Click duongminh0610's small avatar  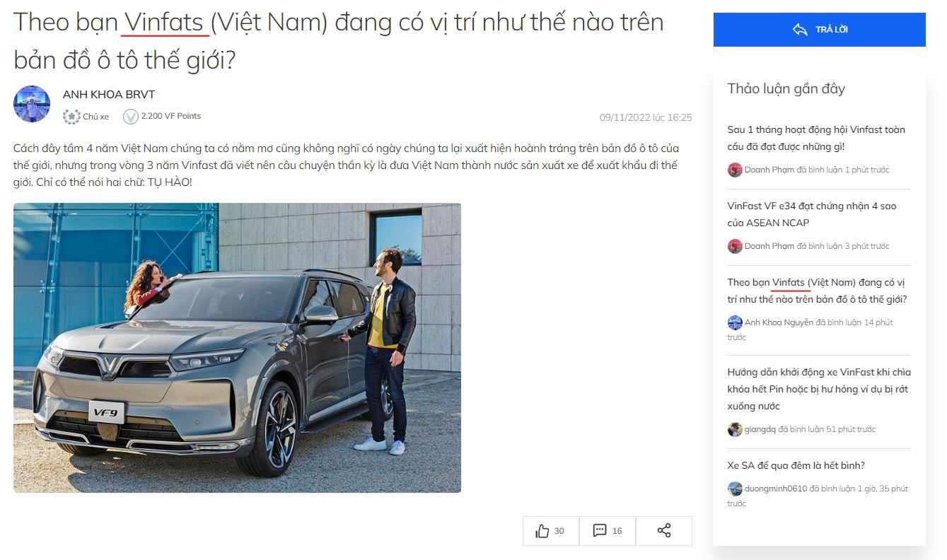[735, 489]
